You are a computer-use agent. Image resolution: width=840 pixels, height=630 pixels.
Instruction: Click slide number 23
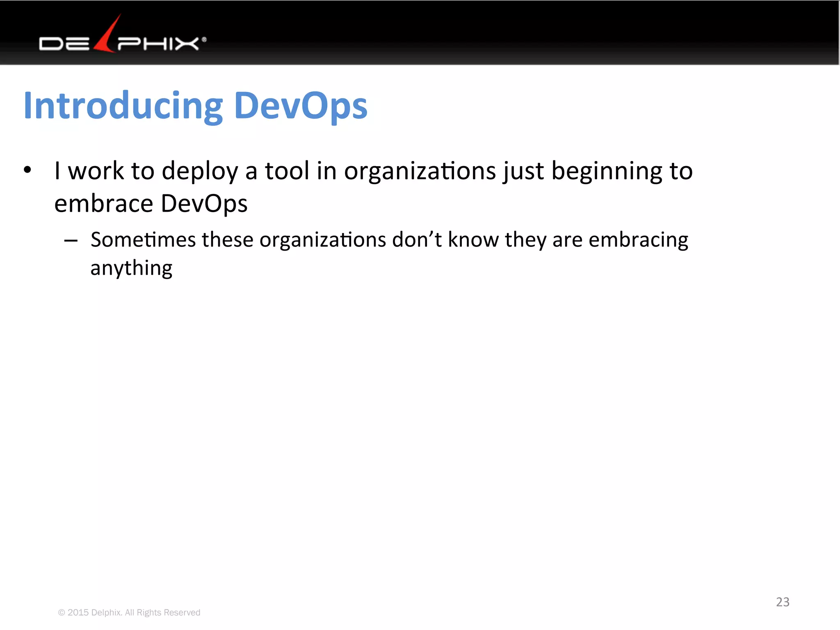[783, 602]
